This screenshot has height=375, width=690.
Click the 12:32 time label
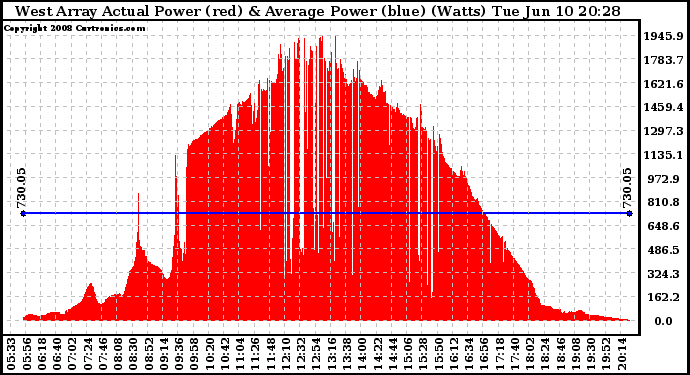tap(301, 354)
